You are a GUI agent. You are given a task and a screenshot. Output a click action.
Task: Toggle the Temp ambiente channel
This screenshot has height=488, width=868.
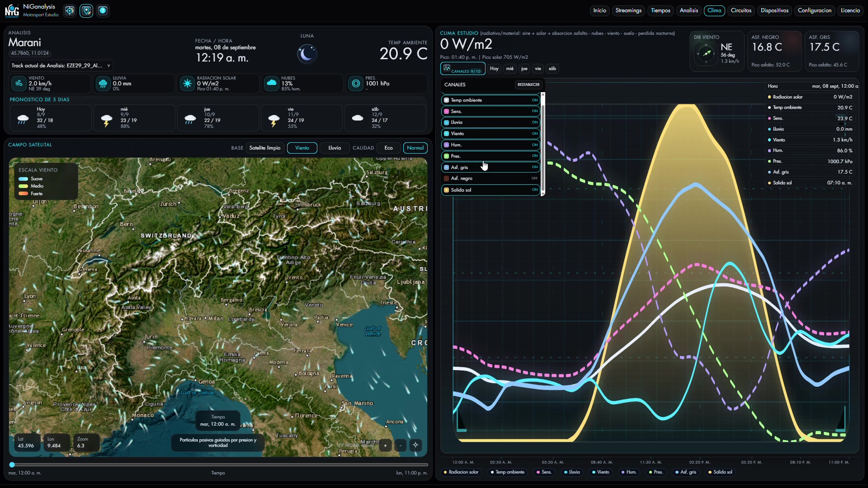click(491, 100)
